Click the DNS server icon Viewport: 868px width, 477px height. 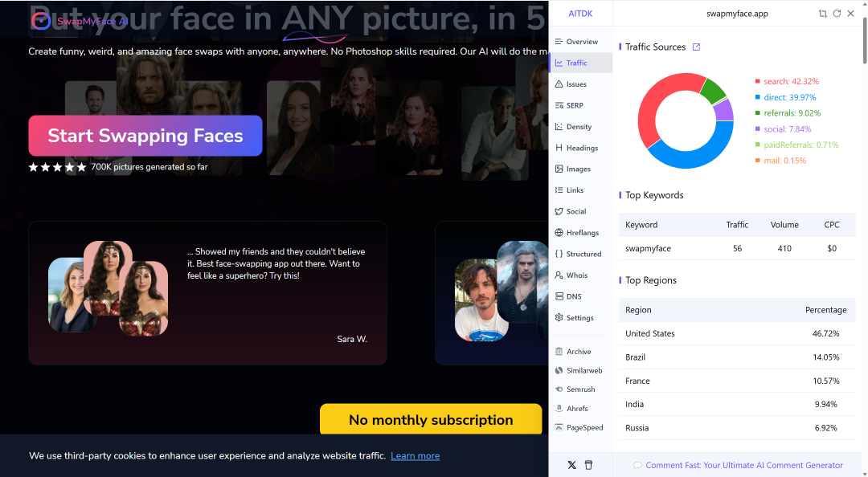(x=559, y=296)
